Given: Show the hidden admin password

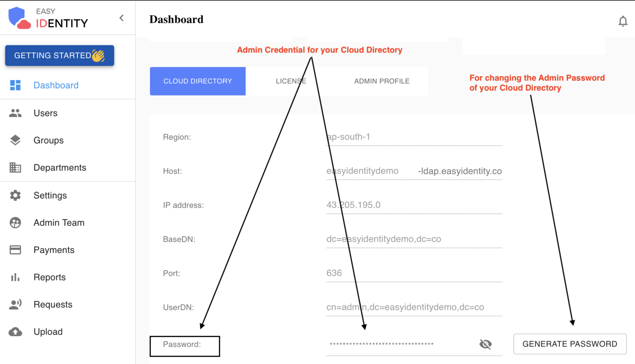Looking at the screenshot, I should point(485,343).
